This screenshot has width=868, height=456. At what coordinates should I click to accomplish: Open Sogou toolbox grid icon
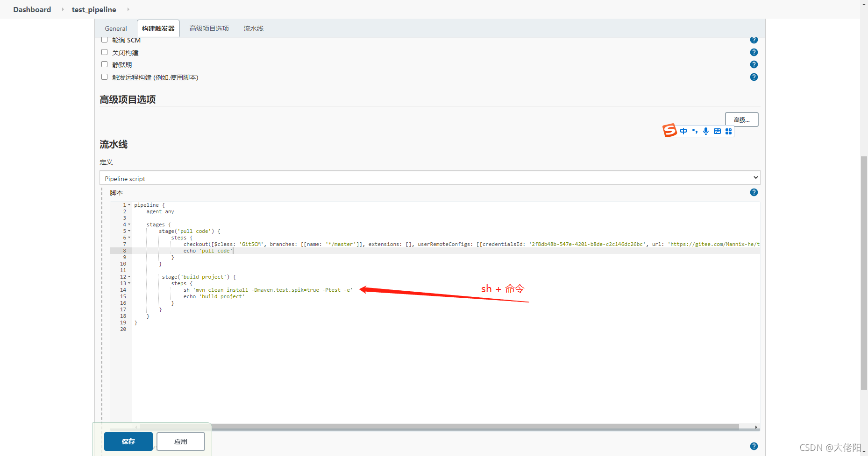coord(728,131)
